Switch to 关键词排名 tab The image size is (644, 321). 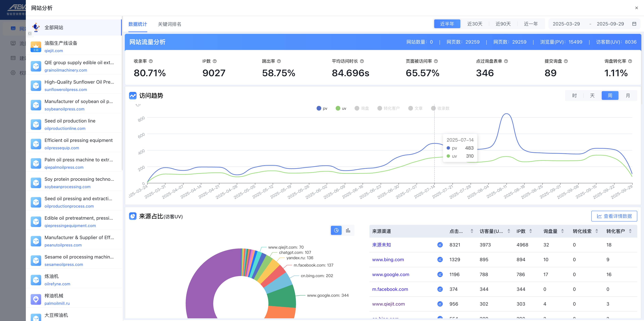point(170,24)
